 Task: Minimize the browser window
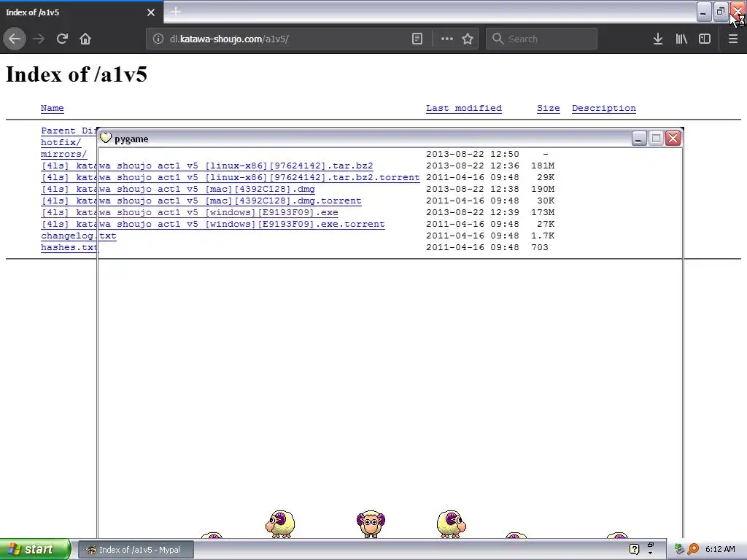[704, 12]
